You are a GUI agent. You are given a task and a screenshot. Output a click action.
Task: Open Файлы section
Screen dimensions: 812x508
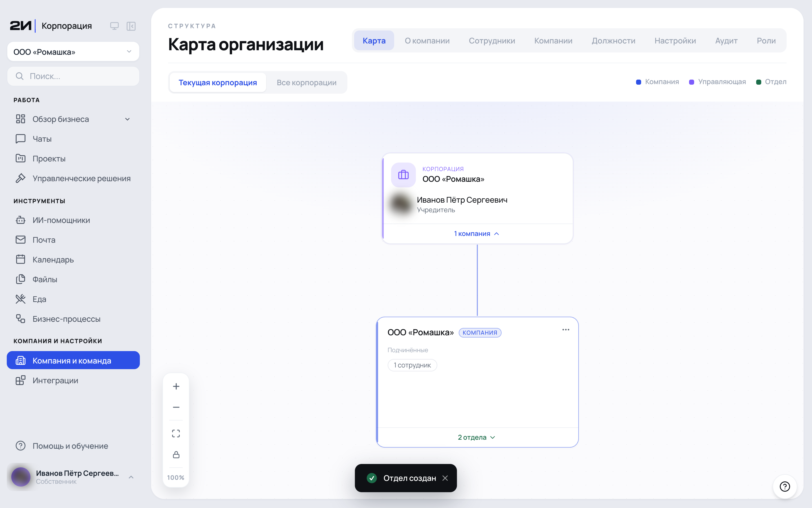tap(73, 279)
